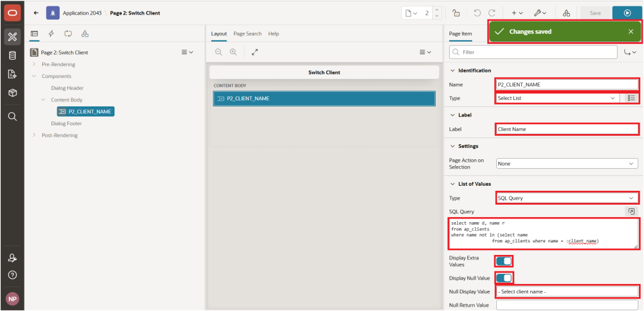
Task: Open Team Development icon in the sidebar
Action: [13, 74]
